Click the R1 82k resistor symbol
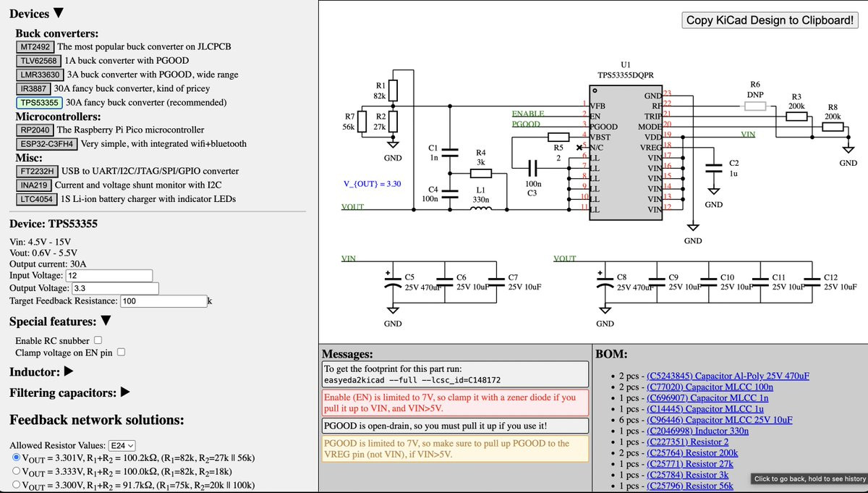This screenshot has width=868, height=493. click(x=393, y=90)
